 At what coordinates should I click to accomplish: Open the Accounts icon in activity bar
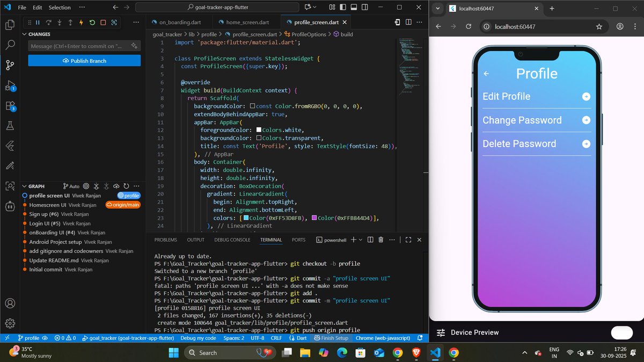10,302
